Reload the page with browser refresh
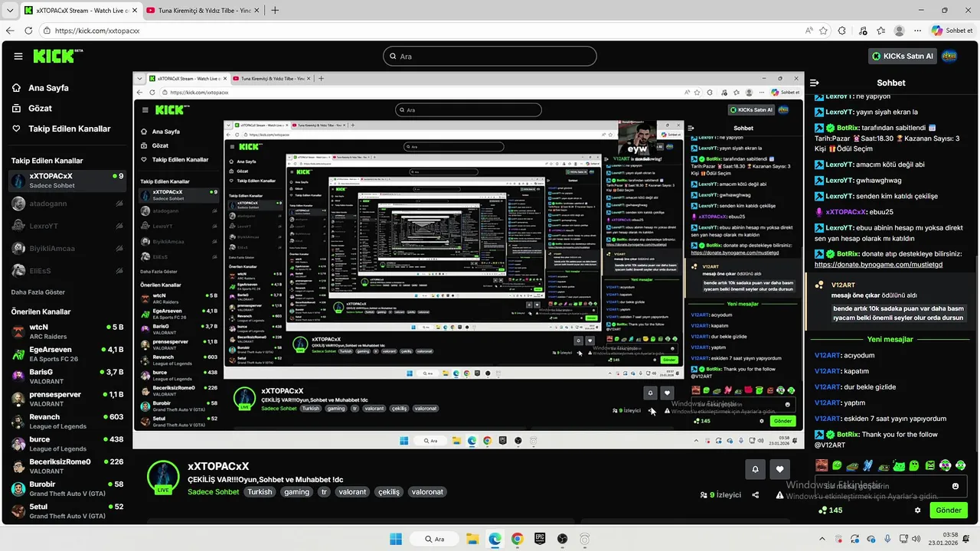 28,31
